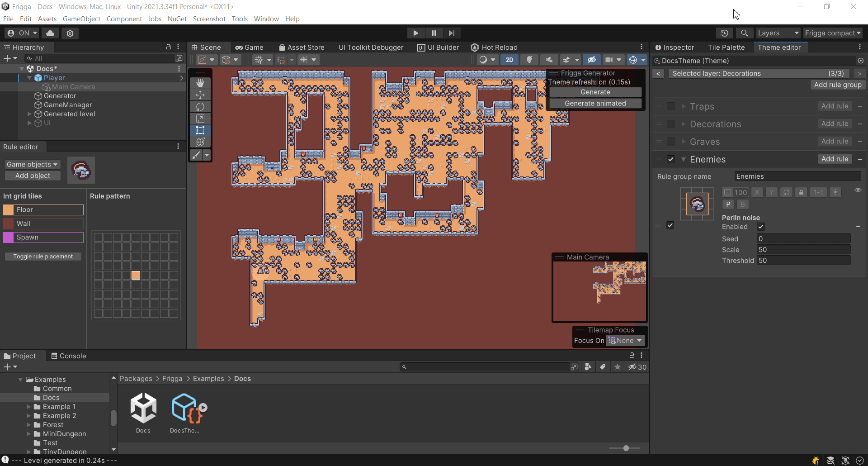This screenshot has height=466, width=868.
Task: Click the Toggle rule placement button
Action: (x=43, y=257)
